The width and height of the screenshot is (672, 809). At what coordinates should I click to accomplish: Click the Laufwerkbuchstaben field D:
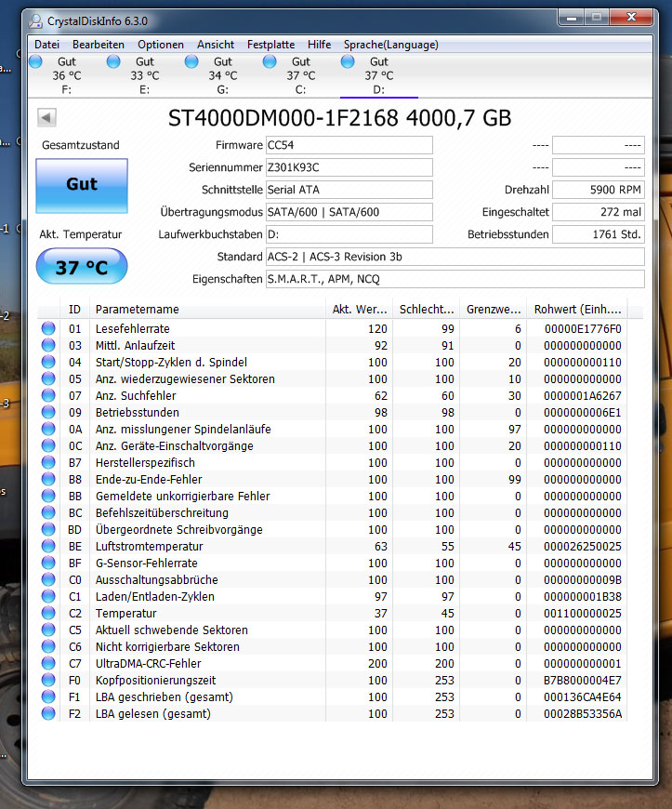pyautogui.click(x=349, y=234)
